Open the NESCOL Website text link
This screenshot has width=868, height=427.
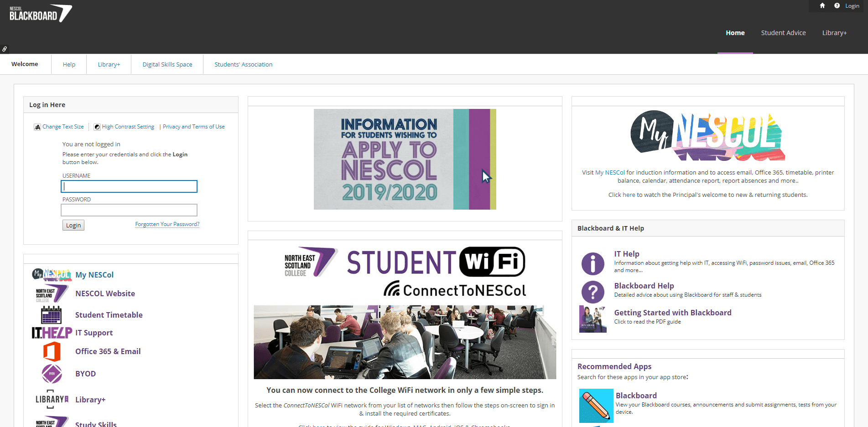point(105,293)
